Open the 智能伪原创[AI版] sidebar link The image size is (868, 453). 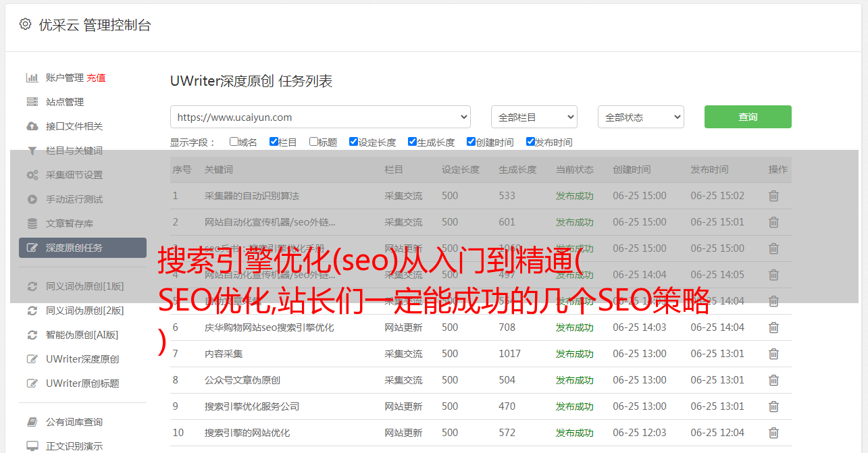tap(82, 335)
